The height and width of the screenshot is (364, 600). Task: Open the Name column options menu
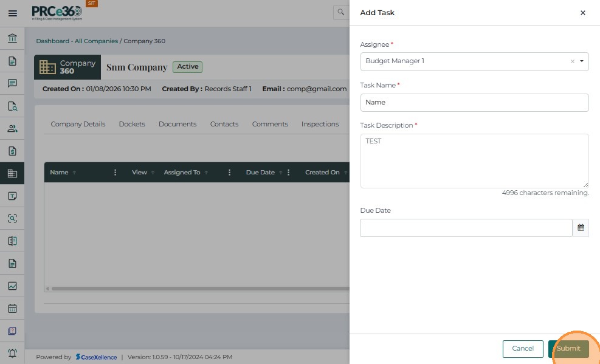tap(116, 173)
